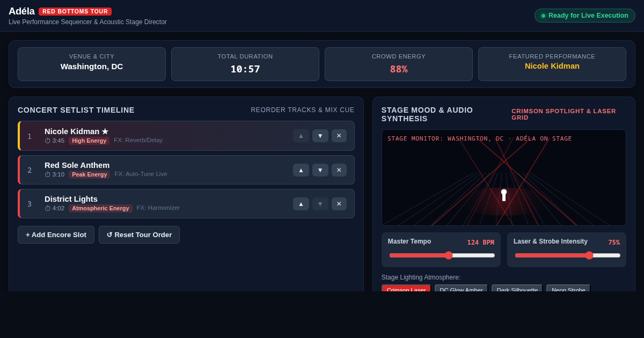Image resolution: width=644 pixels, height=338 pixels.
Task: Click FX: Reverb/Delay label
Action: click(x=138, y=141)
